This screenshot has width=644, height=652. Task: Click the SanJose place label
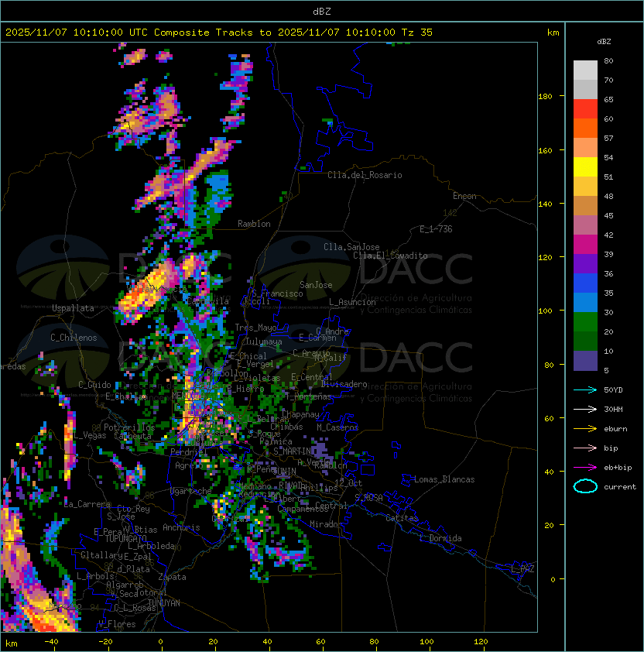click(x=316, y=285)
